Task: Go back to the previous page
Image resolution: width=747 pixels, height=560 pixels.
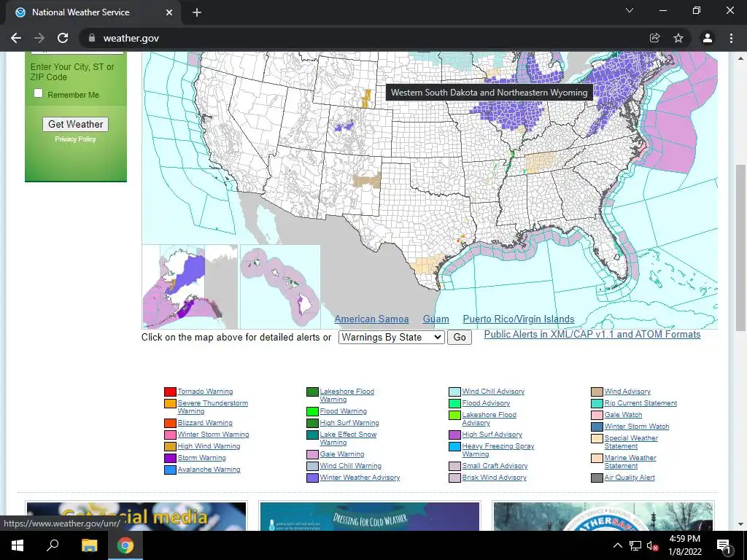Action: pyautogui.click(x=16, y=38)
